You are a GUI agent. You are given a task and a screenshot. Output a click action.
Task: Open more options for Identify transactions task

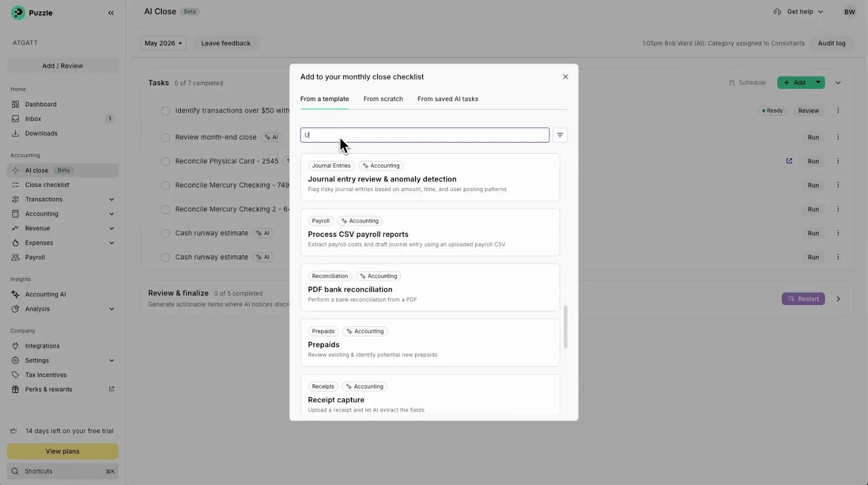[838, 110]
